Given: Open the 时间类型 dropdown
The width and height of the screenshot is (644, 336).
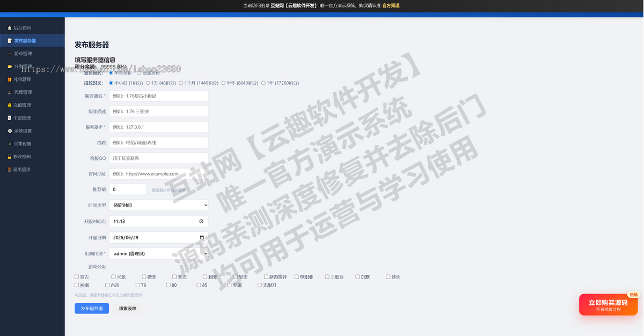Looking at the screenshot, I should (158, 205).
